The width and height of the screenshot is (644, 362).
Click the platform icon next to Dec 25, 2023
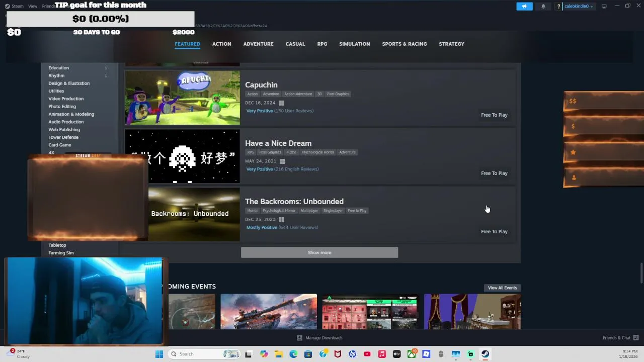(282, 220)
